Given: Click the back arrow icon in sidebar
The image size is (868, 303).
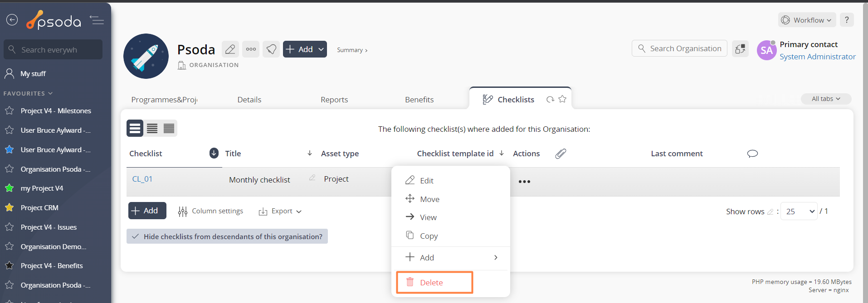Looking at the screenshot, I should 12,20.
